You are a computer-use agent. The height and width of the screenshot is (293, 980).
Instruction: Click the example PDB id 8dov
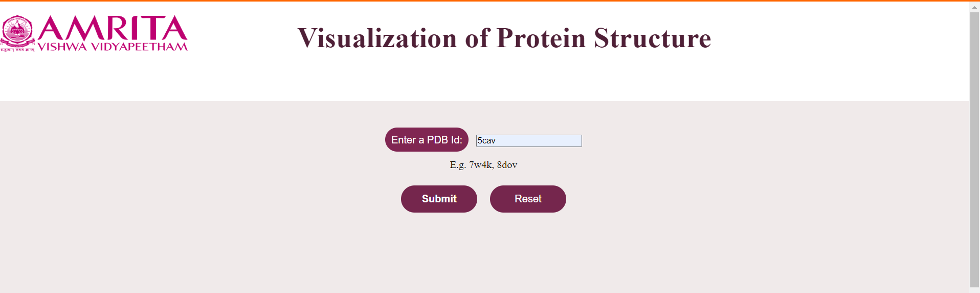coord(507,165)
